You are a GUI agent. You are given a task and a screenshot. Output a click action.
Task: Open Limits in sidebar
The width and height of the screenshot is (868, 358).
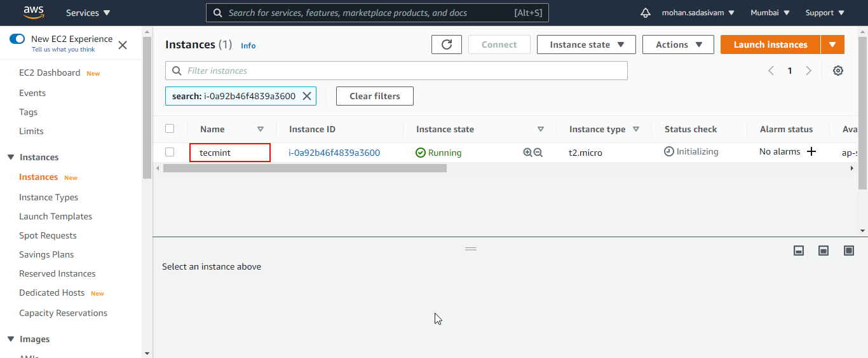[31, 131]
